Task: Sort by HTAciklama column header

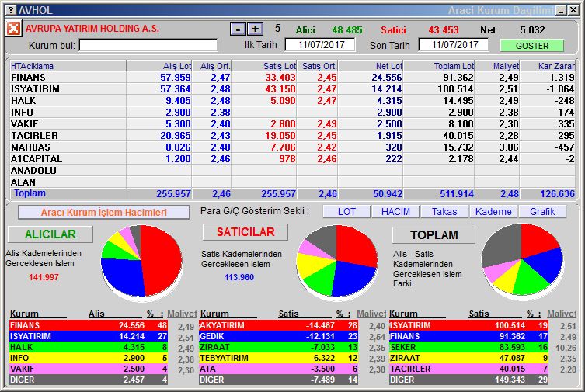Action: tap(68, 66)
